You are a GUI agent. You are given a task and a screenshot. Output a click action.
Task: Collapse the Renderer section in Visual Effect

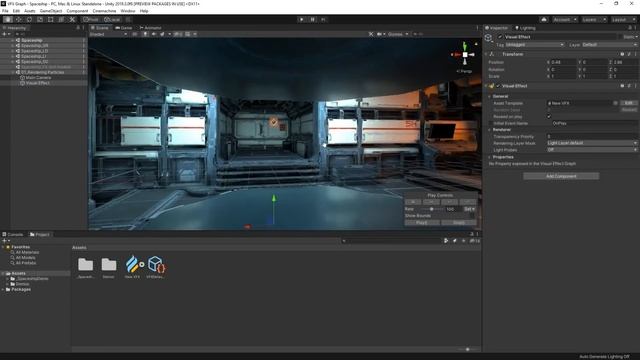coord(490,130)
